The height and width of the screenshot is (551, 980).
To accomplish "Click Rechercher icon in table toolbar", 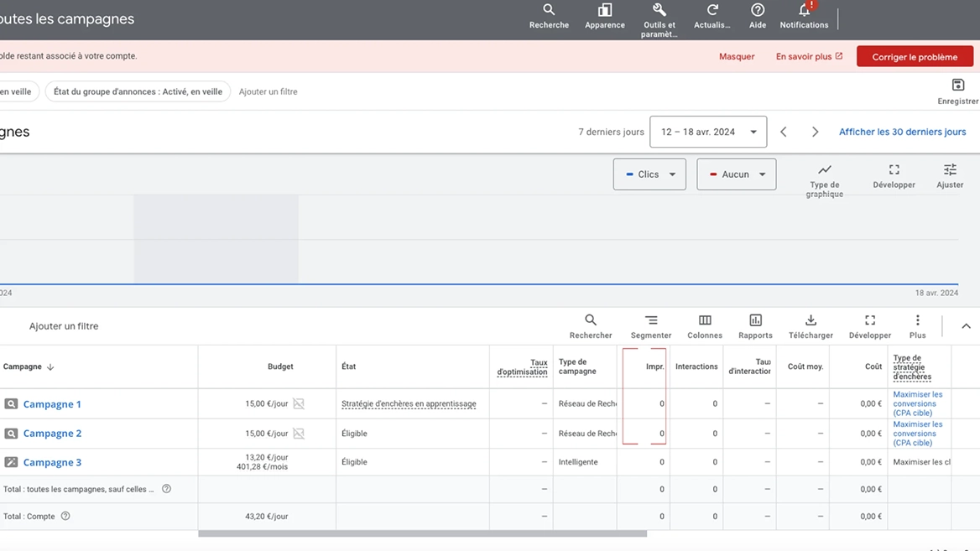I will pos(591,320).
